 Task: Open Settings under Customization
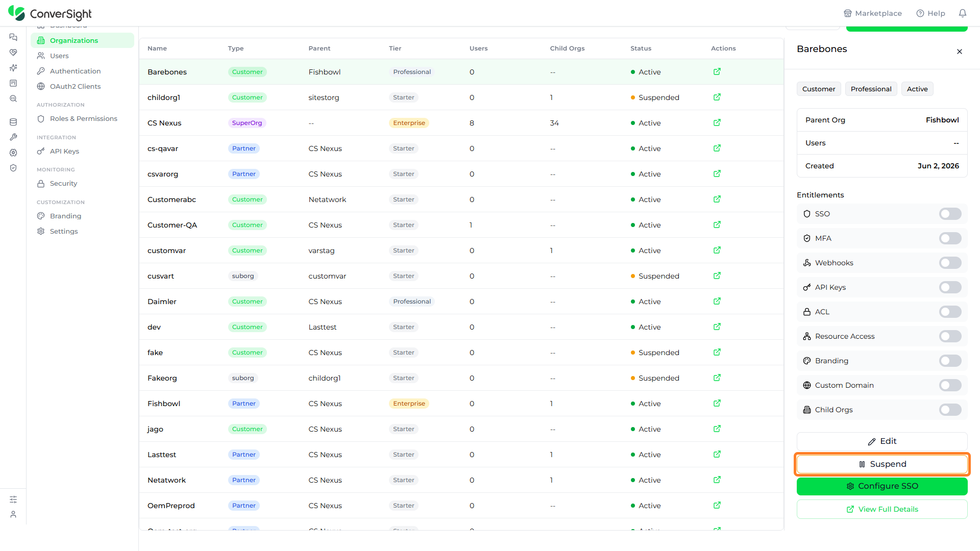click(x=82, y=231)
